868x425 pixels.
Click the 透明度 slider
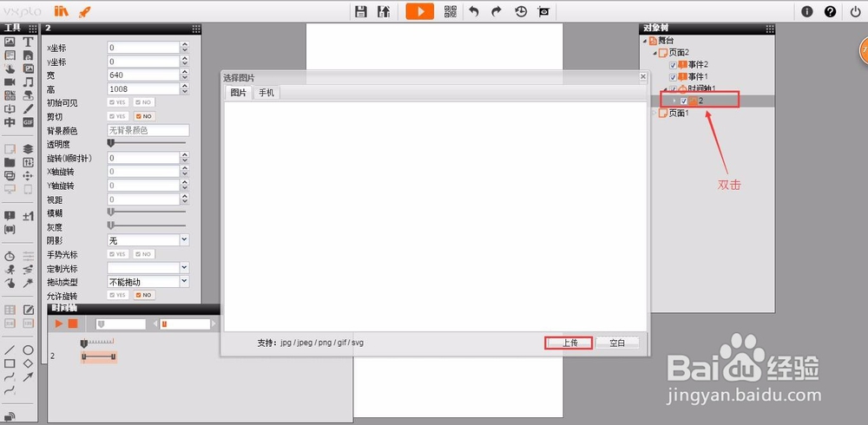pos(147,143)
